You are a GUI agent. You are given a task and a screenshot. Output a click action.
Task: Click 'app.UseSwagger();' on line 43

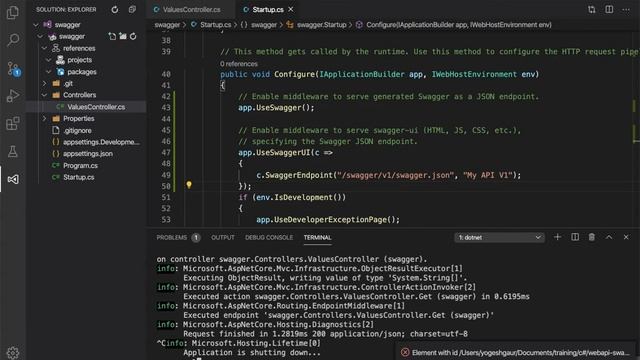point(276,108)
